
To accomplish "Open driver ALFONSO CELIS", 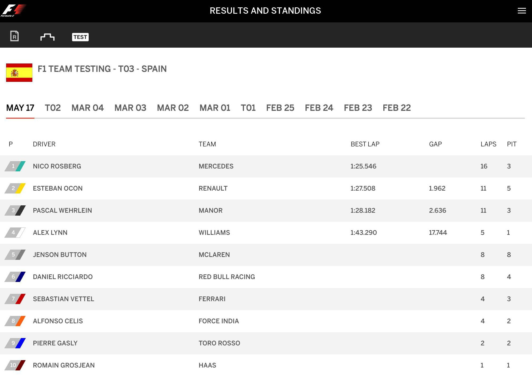I will (x=58, y=321).
